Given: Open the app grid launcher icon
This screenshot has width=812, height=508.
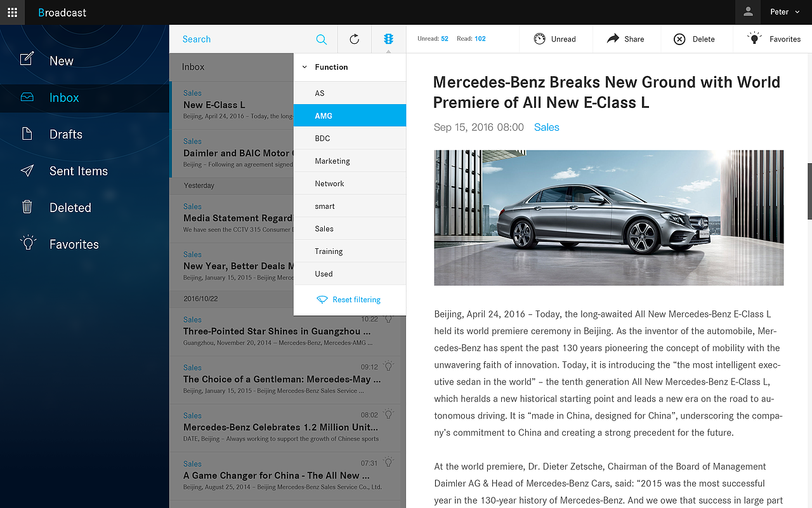Looking at the screenshot, I should [x=12, y=12].
